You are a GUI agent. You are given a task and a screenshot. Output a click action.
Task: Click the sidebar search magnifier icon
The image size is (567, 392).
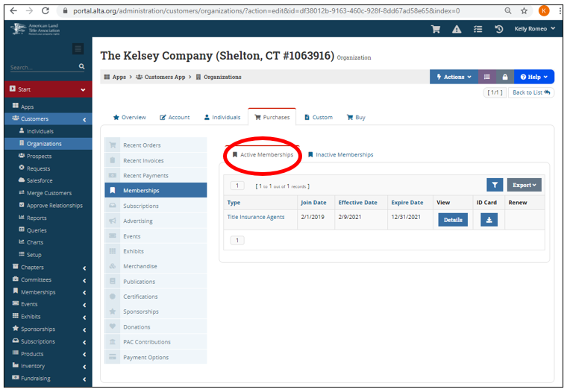82,66
